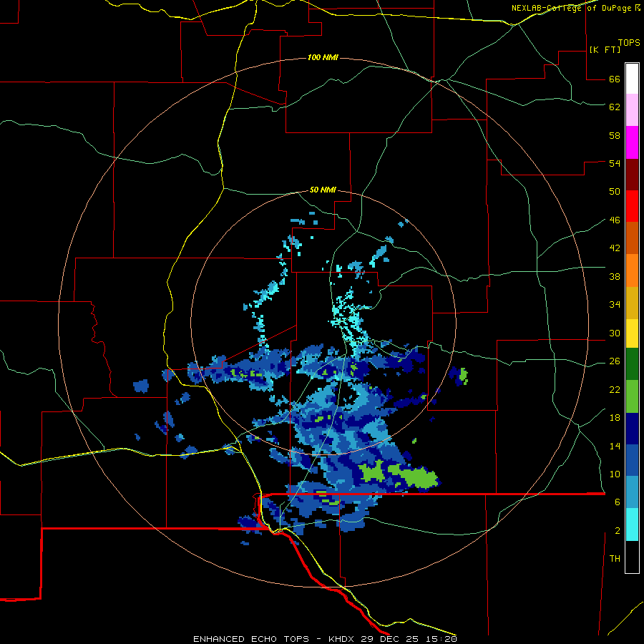Click the 50 NMI range ring label
Image resolution: width=644 pixels, height=644 pixels.
pyautogui.click(x=323, y=190)
